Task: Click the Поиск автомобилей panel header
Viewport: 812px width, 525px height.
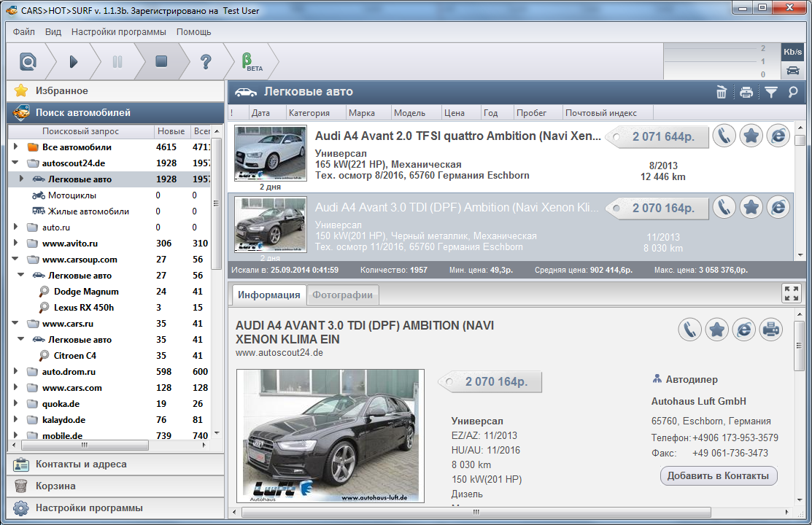Action: [115, 112]
